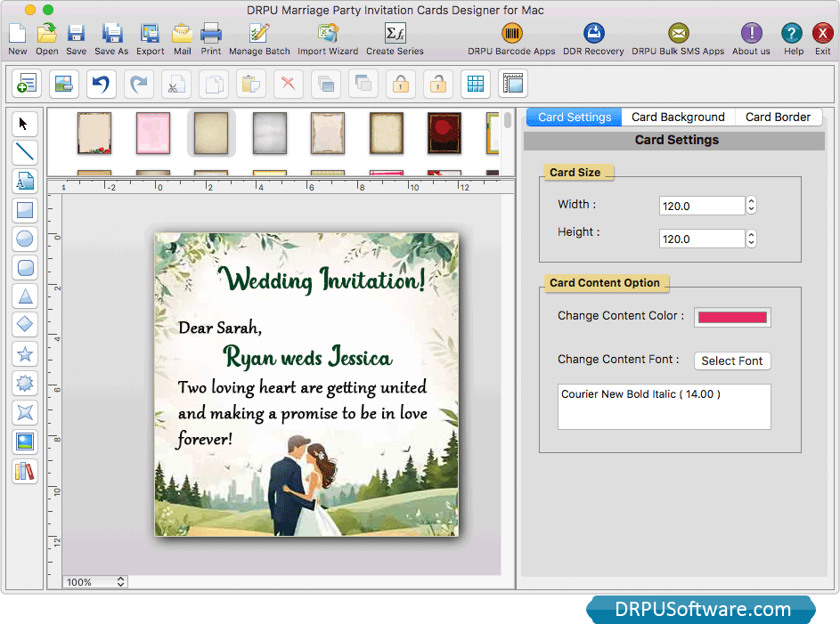Toggle the grid display
840x624 pixels.
[x=475, y=84]
